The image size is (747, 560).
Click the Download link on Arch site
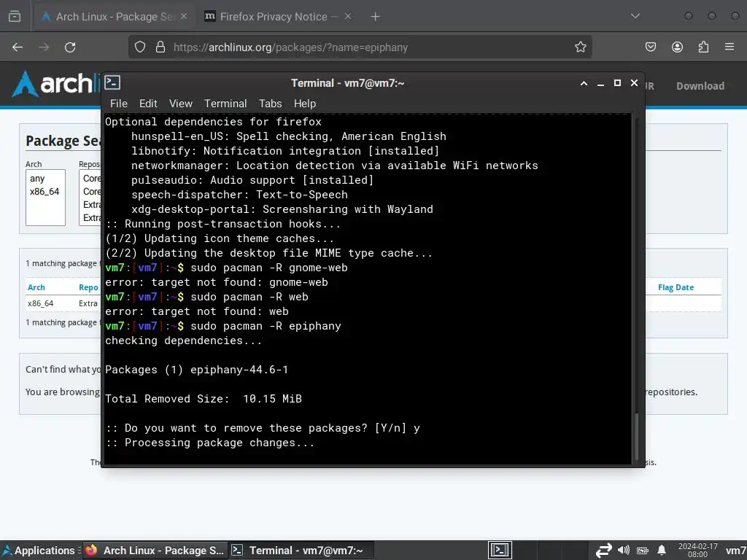(700, 86)
